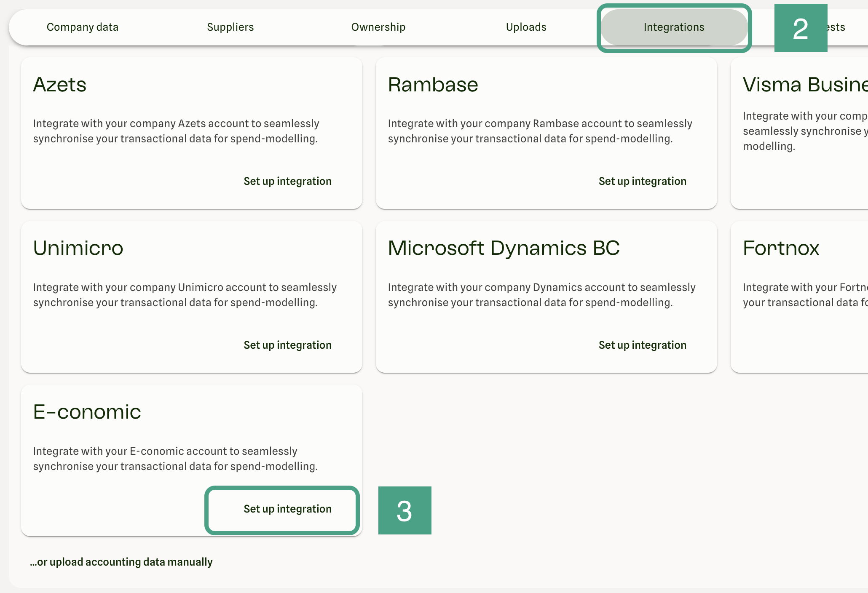The height and width of the screenshot is (593, 868).
Task: Open the partially hidden tab after Integrations
Action: [x=836, y=27]
